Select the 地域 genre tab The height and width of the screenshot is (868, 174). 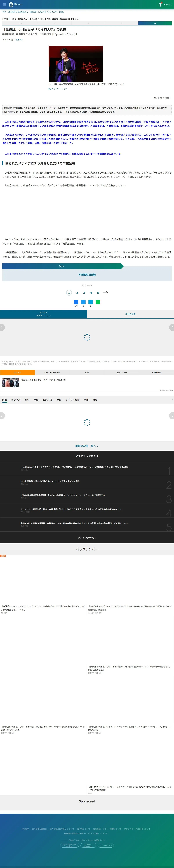point(36,400)
